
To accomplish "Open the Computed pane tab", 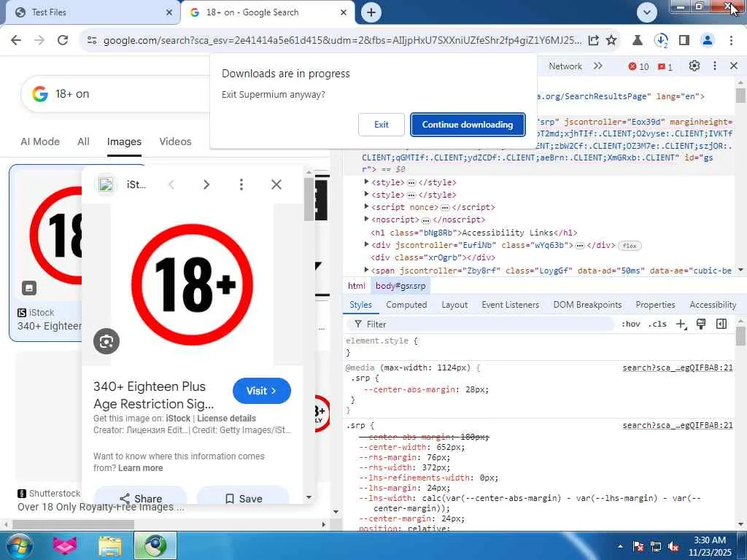I will tap(406, 305).
